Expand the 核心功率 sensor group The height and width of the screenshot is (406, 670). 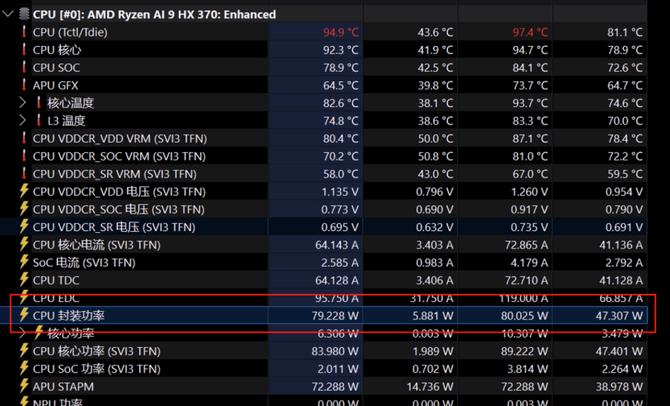click(x=23, y=333)
